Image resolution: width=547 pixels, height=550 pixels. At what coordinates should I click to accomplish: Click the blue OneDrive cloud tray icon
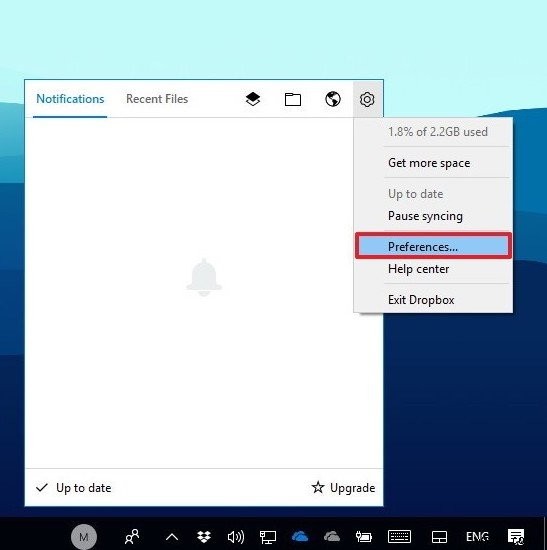pos(300,537)
